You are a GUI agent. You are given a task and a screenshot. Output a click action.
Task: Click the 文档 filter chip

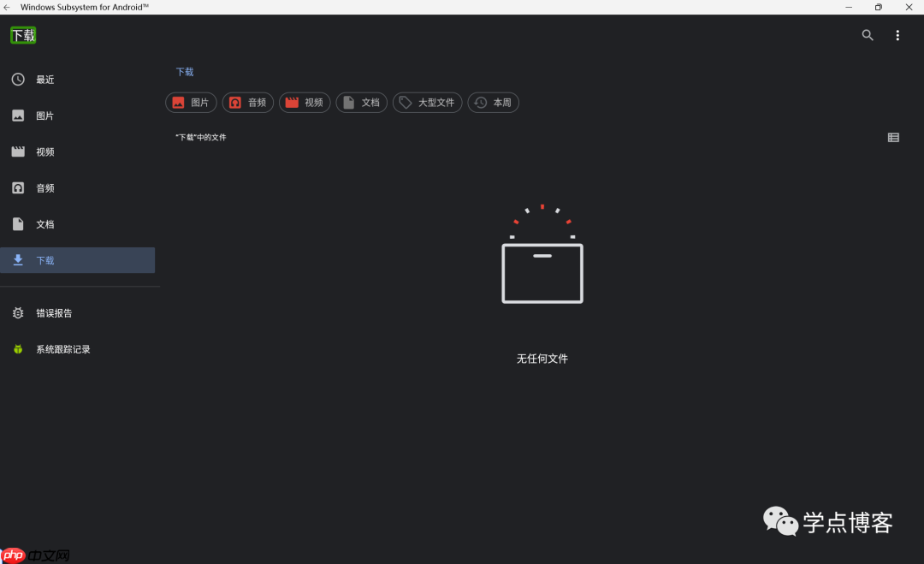coord(361,102)
